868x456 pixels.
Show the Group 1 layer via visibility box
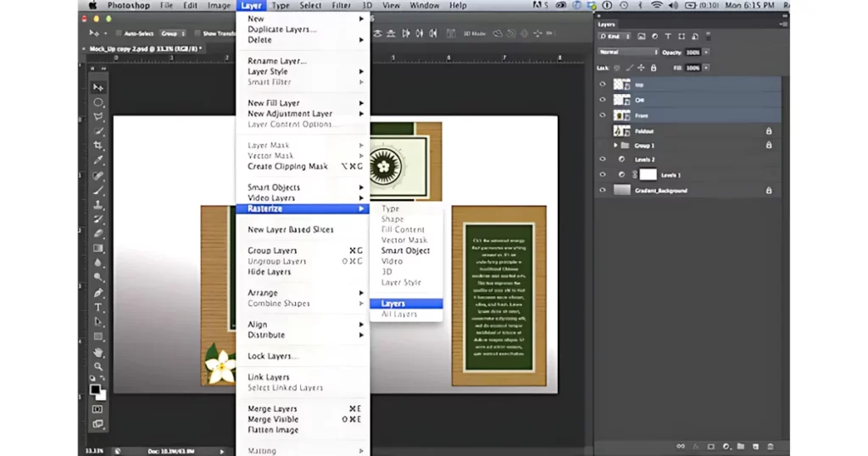point(603,146)
